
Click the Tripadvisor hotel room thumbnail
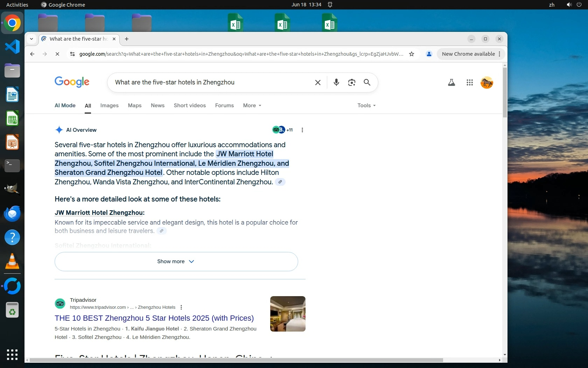click(287, 314)
